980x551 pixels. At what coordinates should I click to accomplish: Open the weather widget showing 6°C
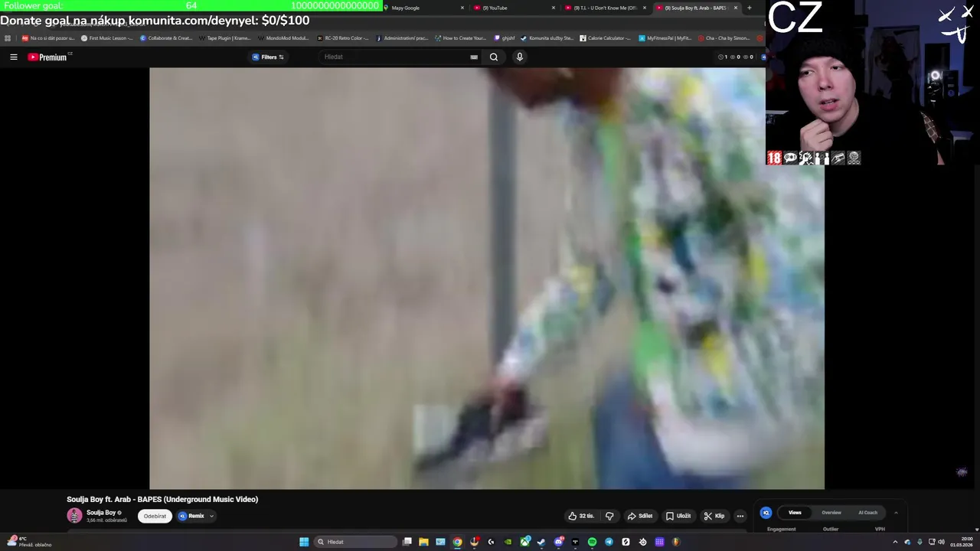coord(29,542)
